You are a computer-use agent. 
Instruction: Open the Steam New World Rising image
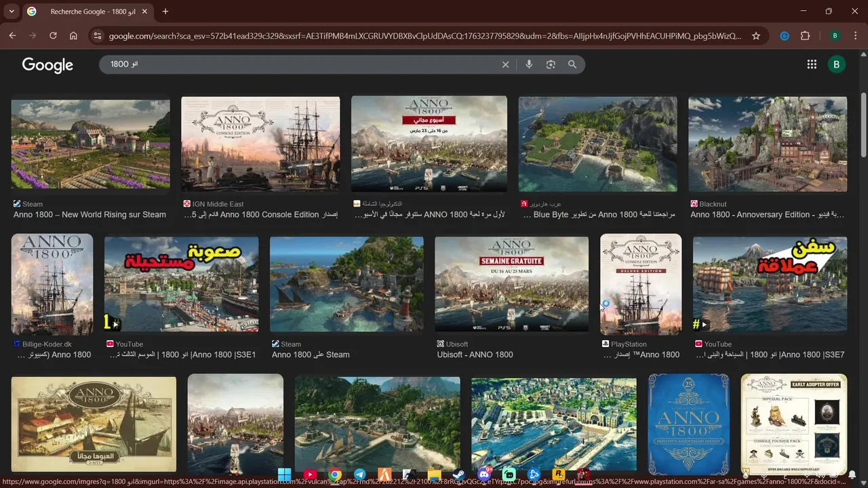[90, 144]
